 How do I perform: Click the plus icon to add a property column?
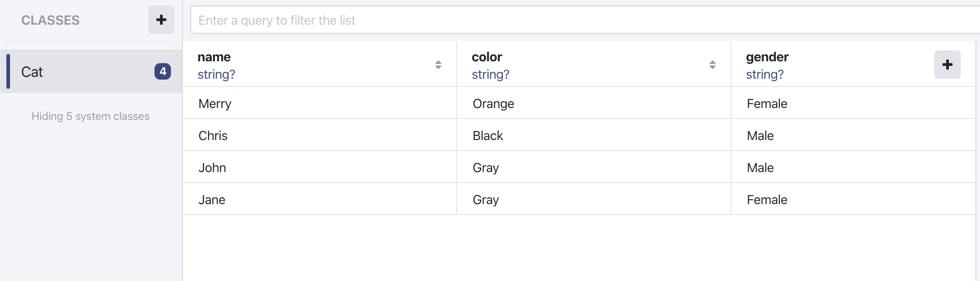[947, 65]
